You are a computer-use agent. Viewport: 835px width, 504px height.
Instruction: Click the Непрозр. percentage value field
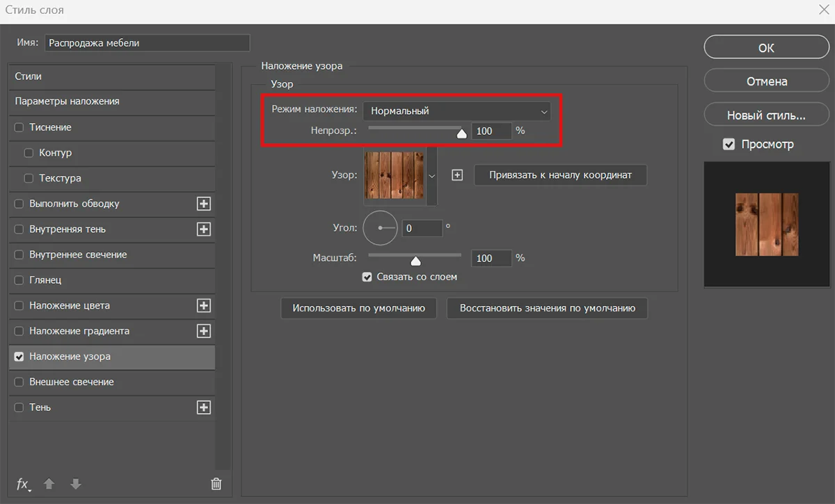tap(492, 131)
